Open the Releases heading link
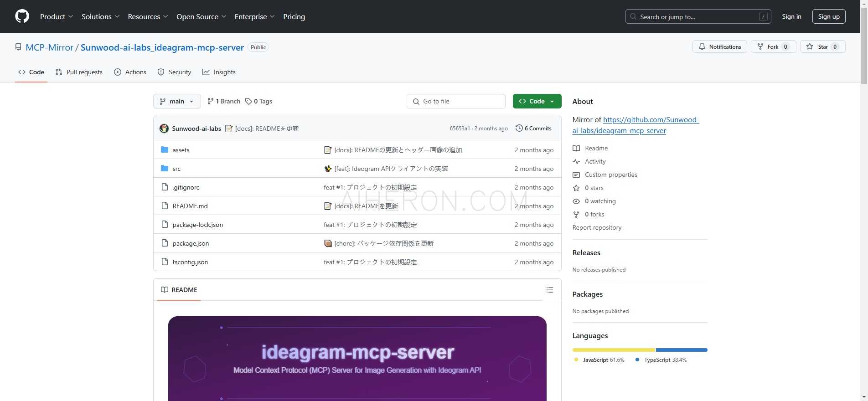Image resolution: width=868 pixels, height=401 pixels. [x=586, y=253]
